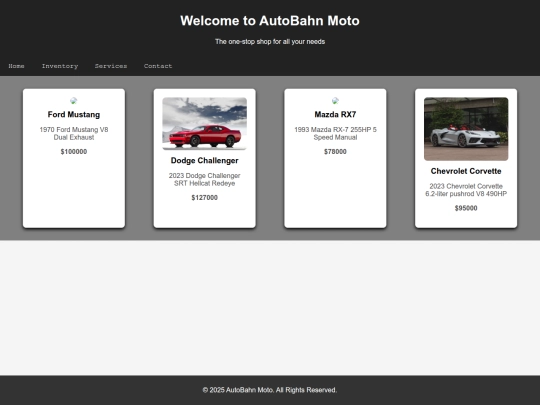Image resolution: width=540 pixels, height=405 pixels.
Task: Open the Home navigation link
Action: [x=16, y=66]
